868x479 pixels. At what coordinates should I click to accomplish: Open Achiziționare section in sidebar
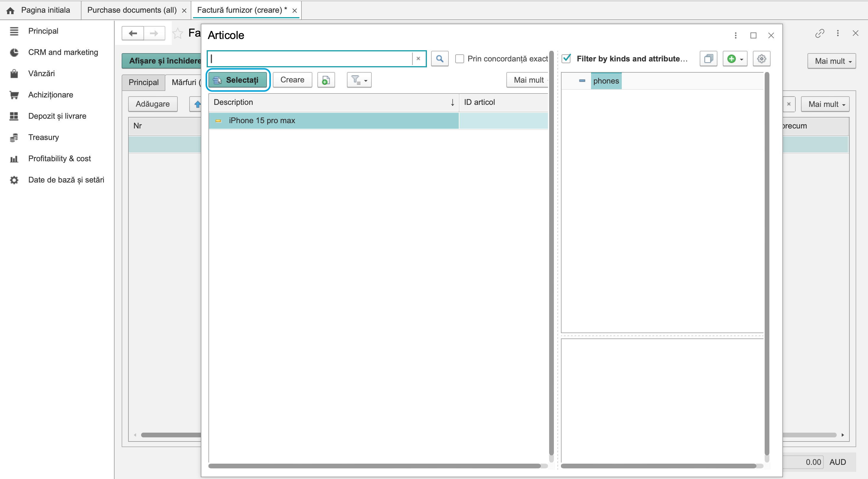pos(50,95)
